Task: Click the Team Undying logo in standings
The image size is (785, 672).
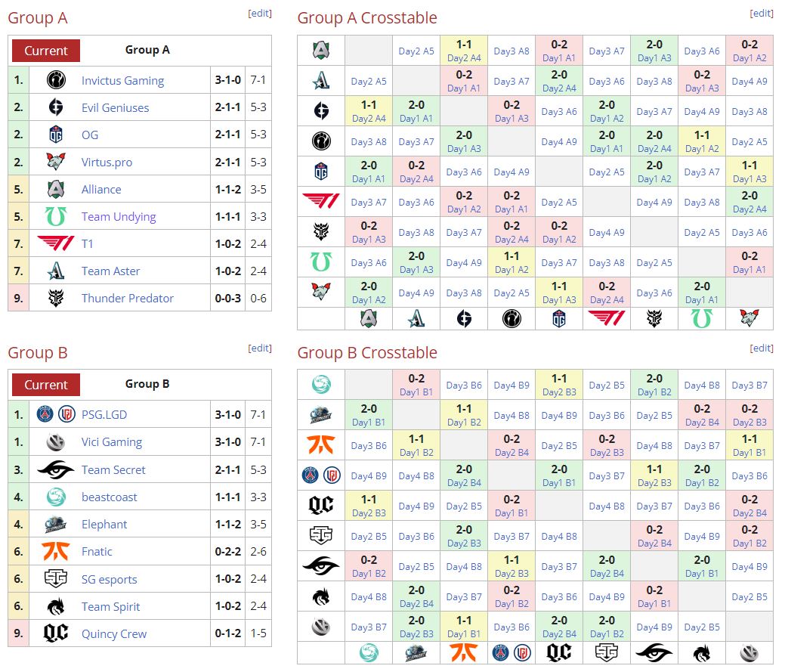Action: tap(56, 216)
